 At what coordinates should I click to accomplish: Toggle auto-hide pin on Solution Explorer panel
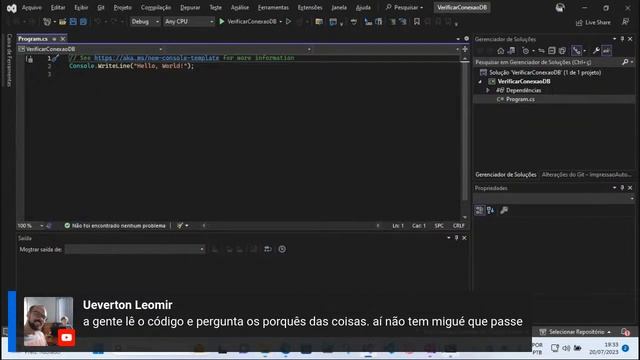pos(622,39)
